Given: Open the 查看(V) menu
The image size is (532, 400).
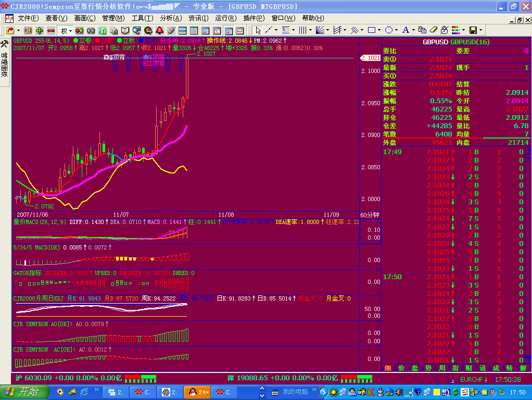Looking at the screenshot, I should tap(57, 18).
